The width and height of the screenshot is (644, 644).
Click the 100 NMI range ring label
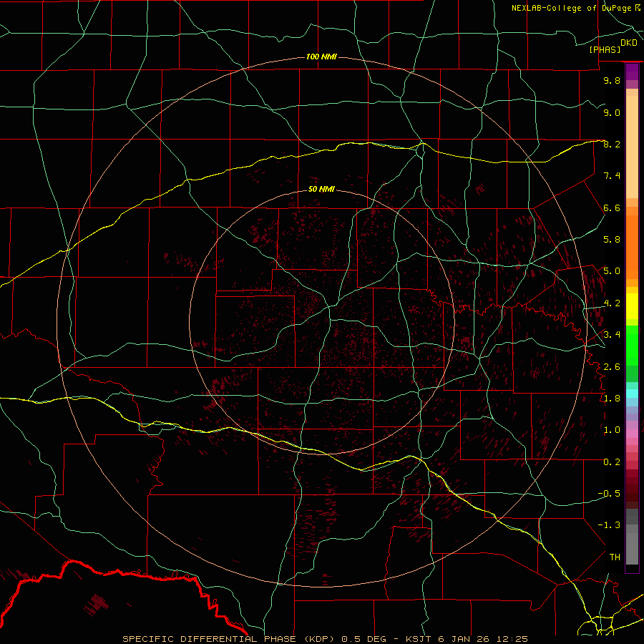[x=321, y=57]
